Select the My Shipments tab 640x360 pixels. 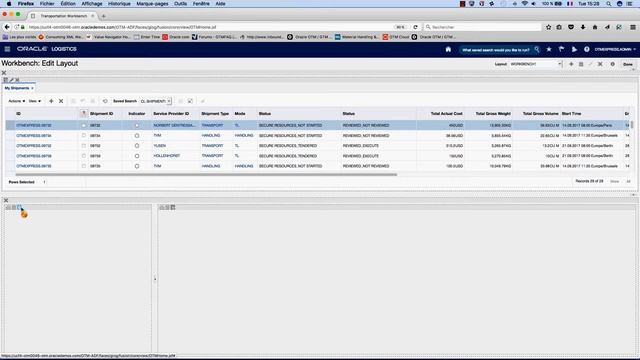[17, 88]
